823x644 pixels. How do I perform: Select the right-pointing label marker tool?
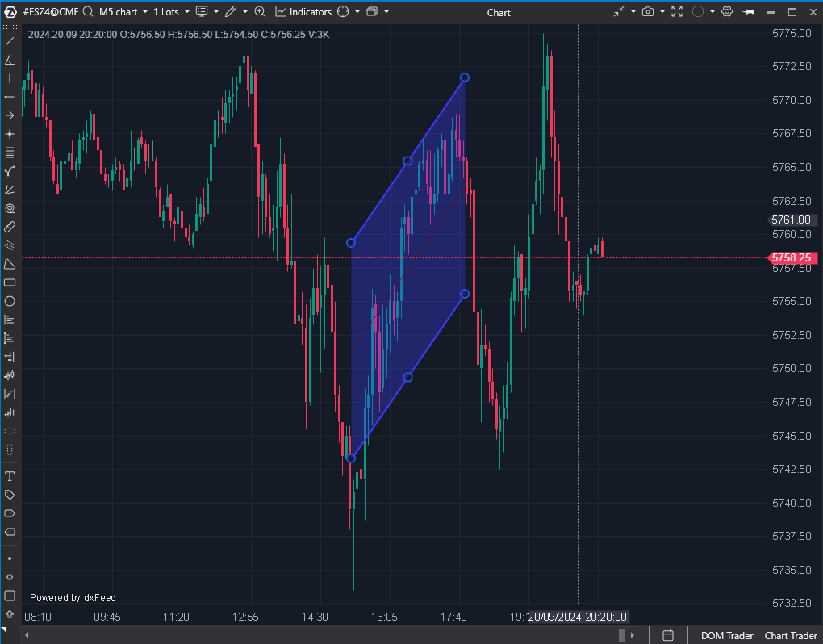10,513
